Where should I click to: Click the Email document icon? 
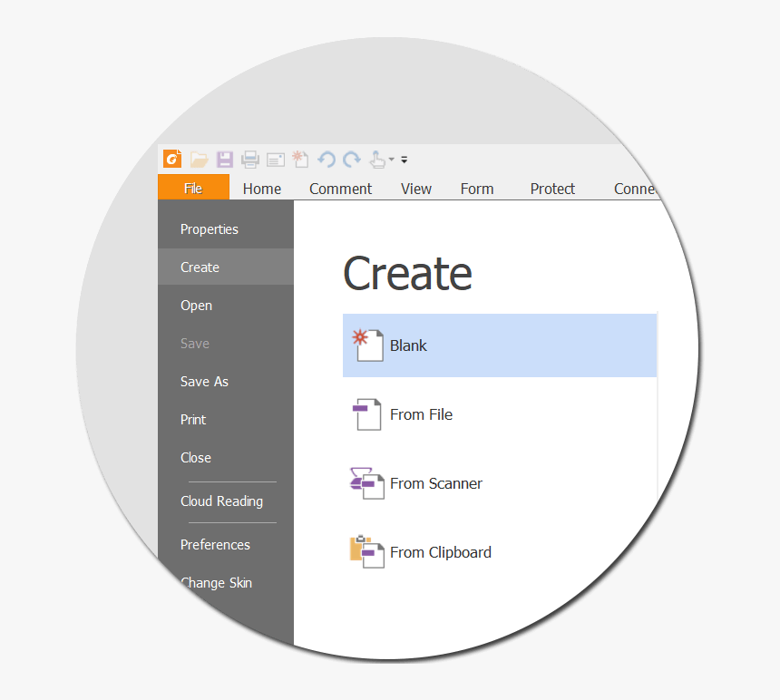click(x=275, y=159)
